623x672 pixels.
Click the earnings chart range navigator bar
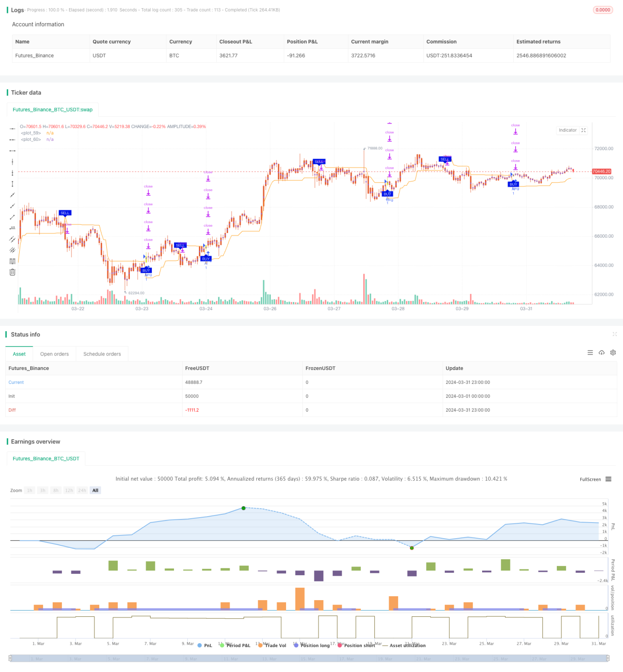point(309,658)
